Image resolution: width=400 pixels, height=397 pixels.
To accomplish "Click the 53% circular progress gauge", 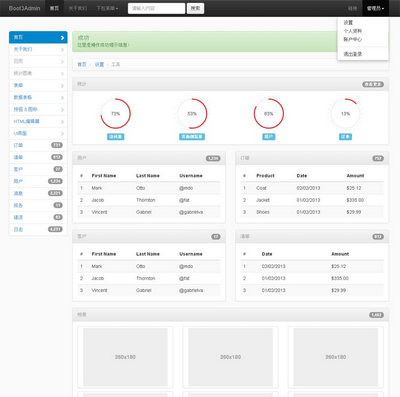I will point(192,114).
